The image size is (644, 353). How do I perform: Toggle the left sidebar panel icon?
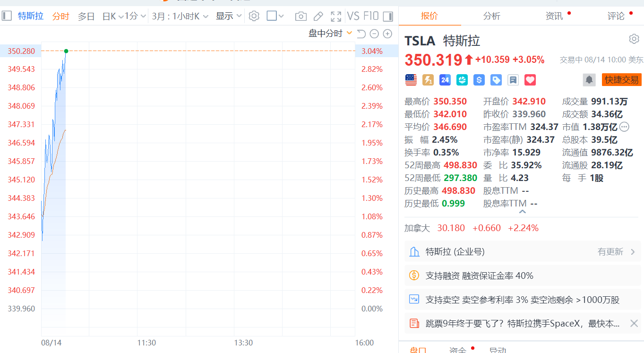pos(7,16)
